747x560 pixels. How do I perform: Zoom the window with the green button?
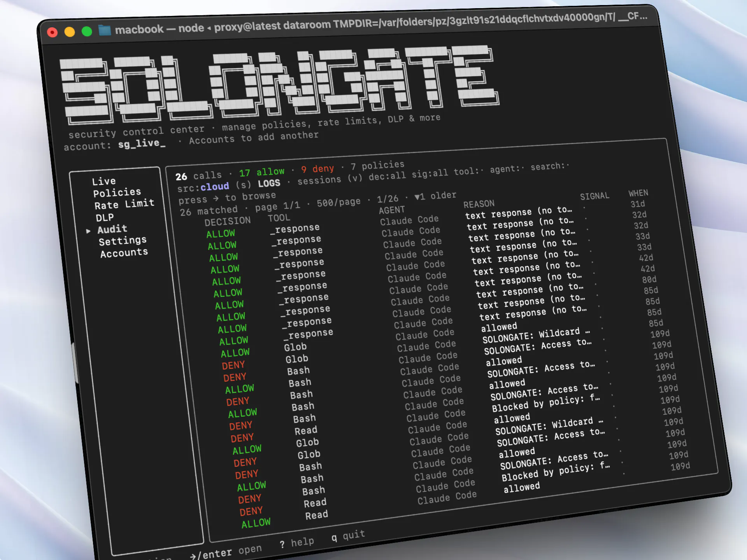(x=87, y=31)
